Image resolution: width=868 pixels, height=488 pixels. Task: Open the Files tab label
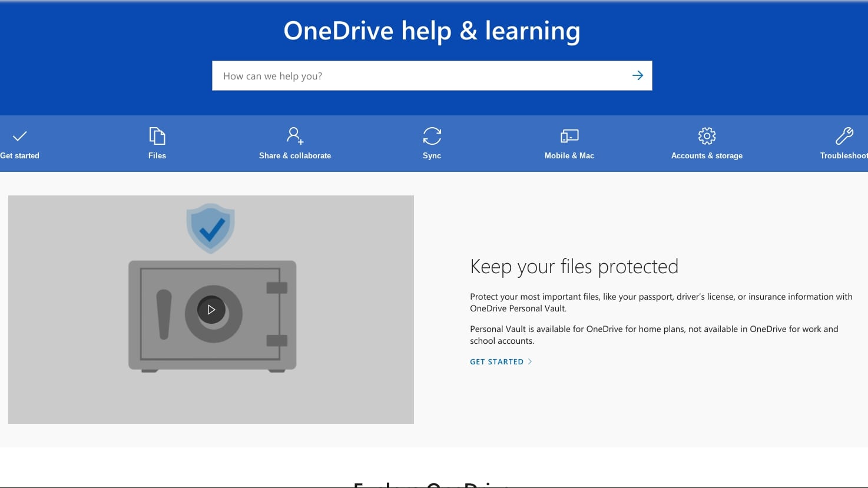pos(157,155)
